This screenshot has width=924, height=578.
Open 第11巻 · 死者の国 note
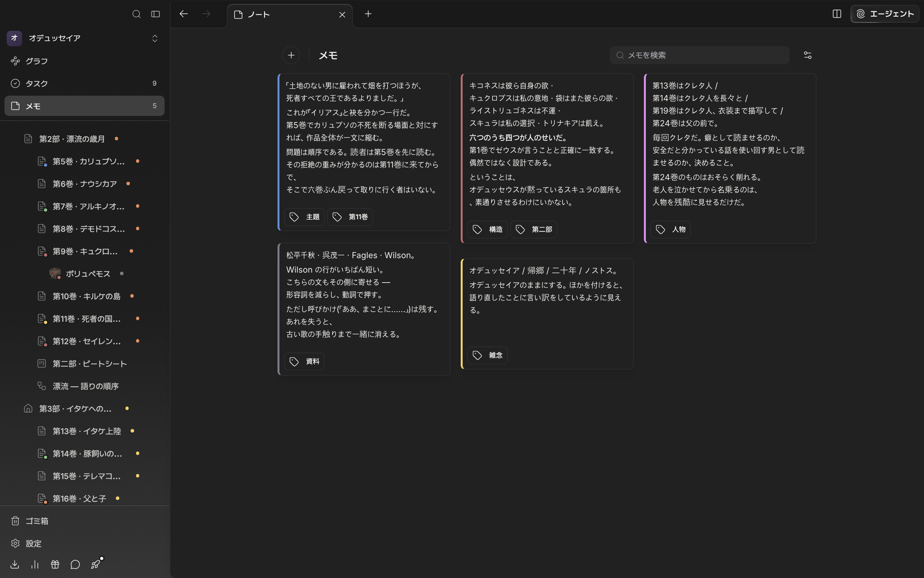pyautogui.click(x=87, y=319)
